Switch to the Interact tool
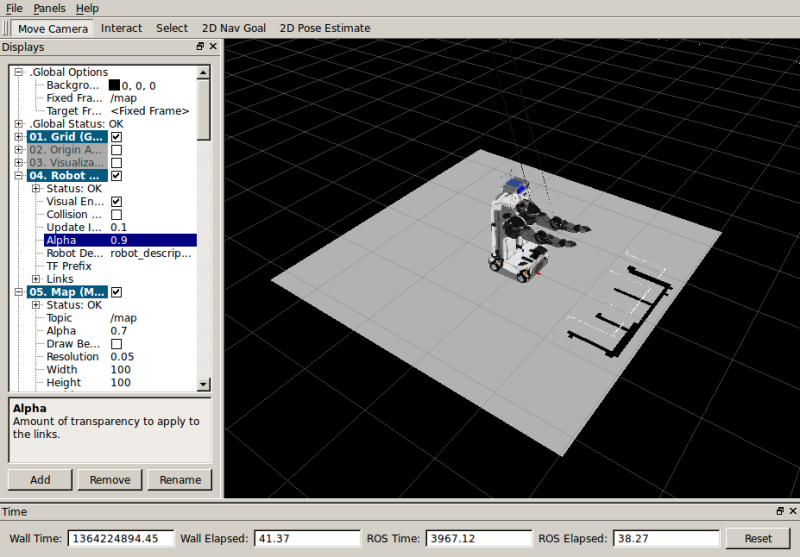The image size is (800, 557). pyautogui.click(x=121, y=28)
